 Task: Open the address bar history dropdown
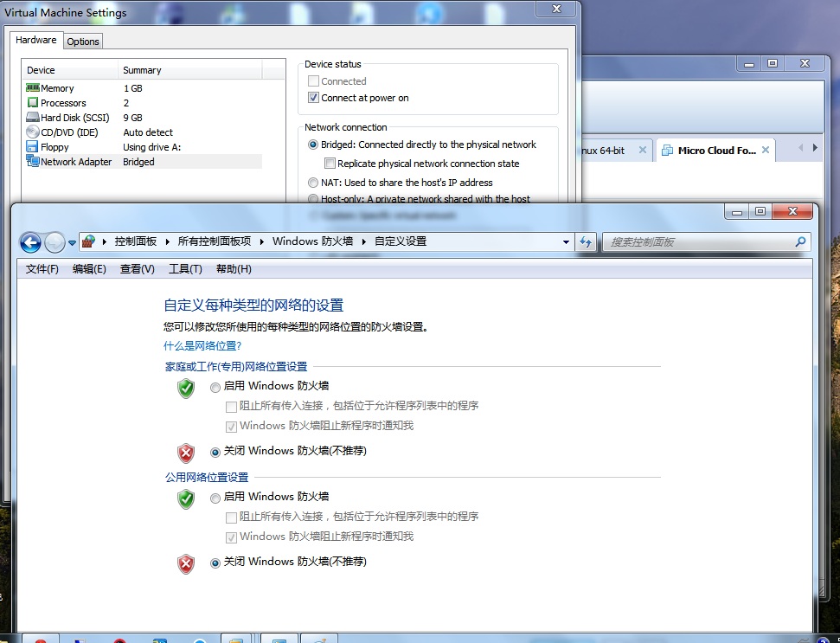tap(566, 242)
